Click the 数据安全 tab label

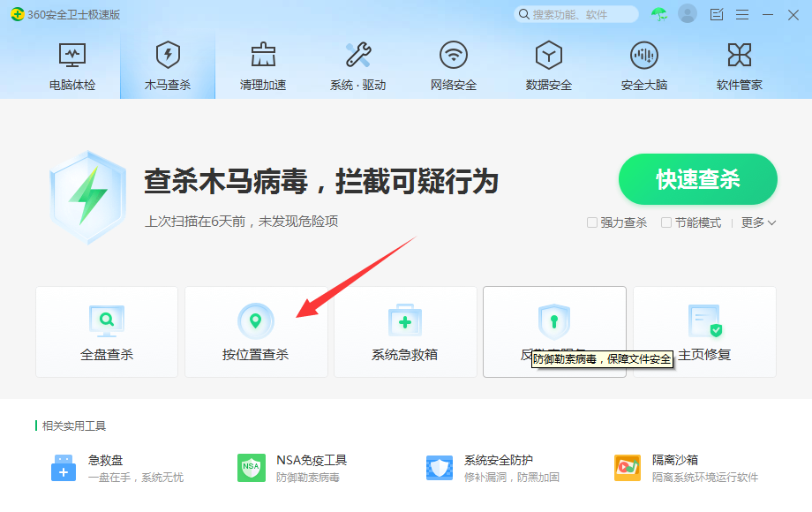549,85
